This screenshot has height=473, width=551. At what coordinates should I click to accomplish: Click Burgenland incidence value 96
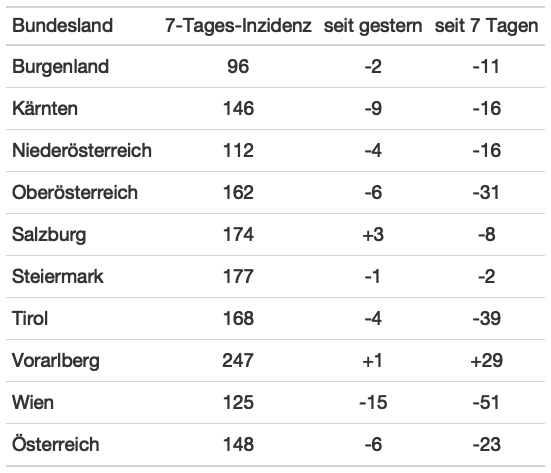click(x=238, y=66)
